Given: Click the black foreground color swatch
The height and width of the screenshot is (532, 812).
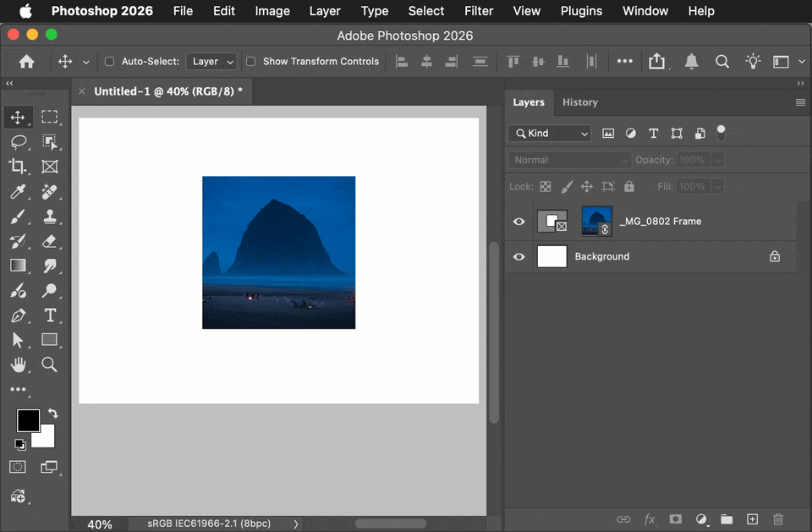Looking at the screenshot, I should coord(28,420).
